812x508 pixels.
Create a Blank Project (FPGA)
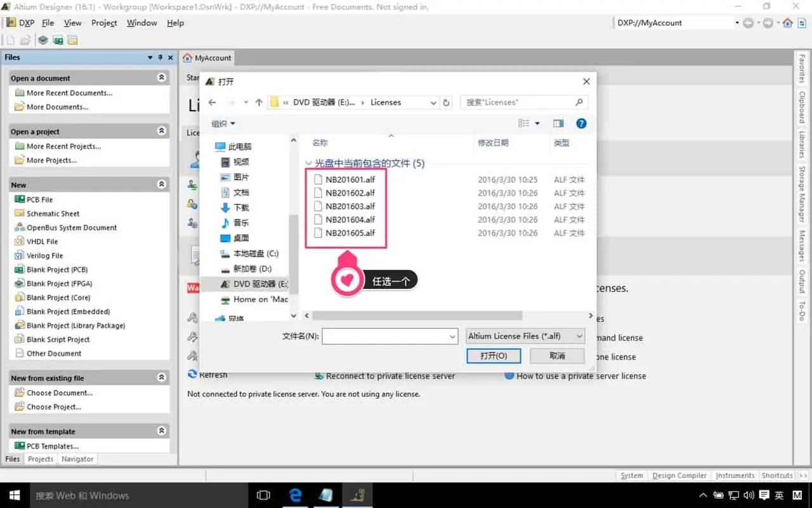pos(59,283)
